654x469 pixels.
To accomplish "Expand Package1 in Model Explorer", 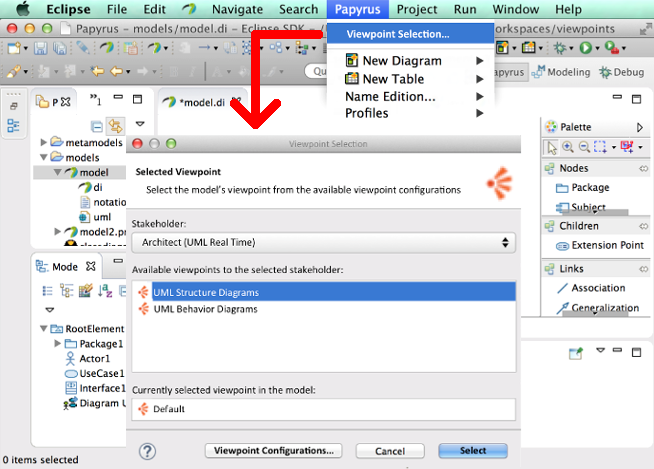I will (58, 343).
